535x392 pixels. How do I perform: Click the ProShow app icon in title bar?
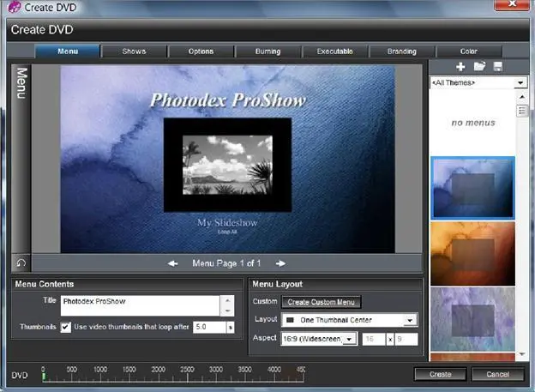pos(15,9)
